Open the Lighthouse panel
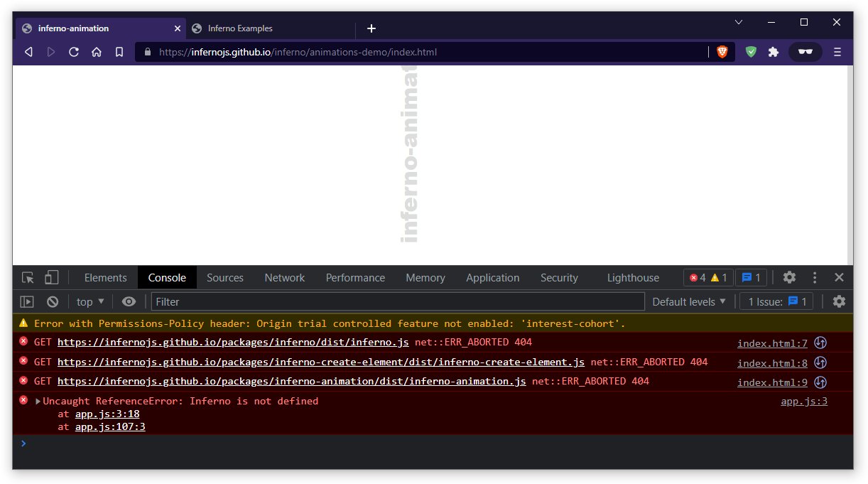 pyautogui.click(x=633, y=278)
